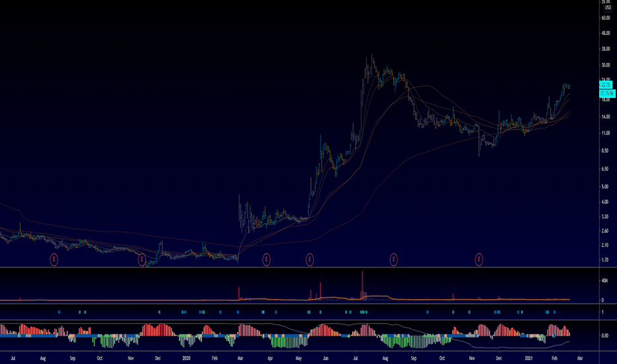Click the 2.60 price axis label
The width and height of the screenshot is (617, 364).
(x=605, y=231)
